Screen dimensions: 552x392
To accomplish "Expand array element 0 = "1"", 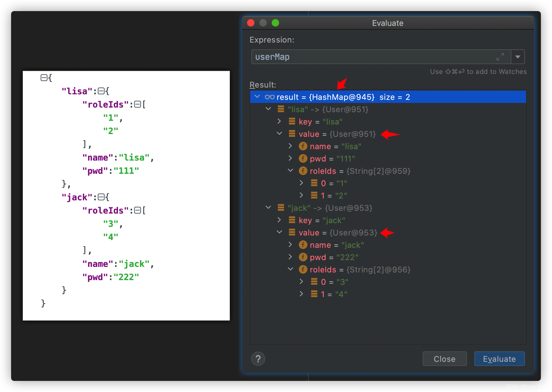I will 301,183.
